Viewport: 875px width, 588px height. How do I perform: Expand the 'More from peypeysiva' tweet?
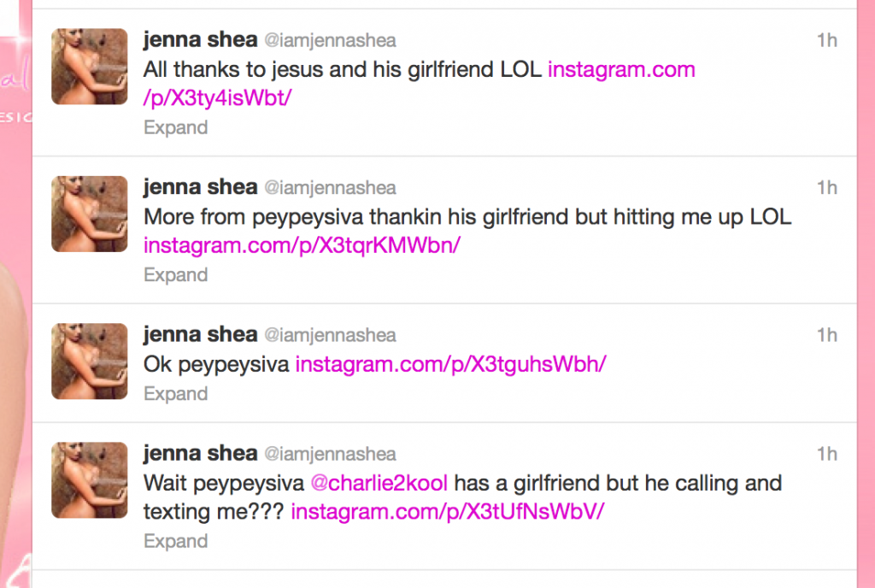coord(176,275)
